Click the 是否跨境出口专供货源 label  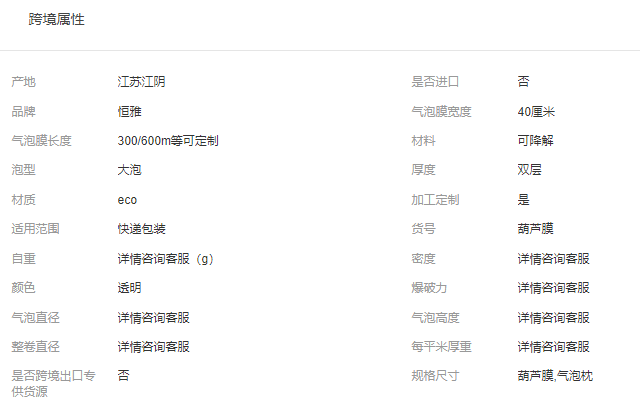53,384
